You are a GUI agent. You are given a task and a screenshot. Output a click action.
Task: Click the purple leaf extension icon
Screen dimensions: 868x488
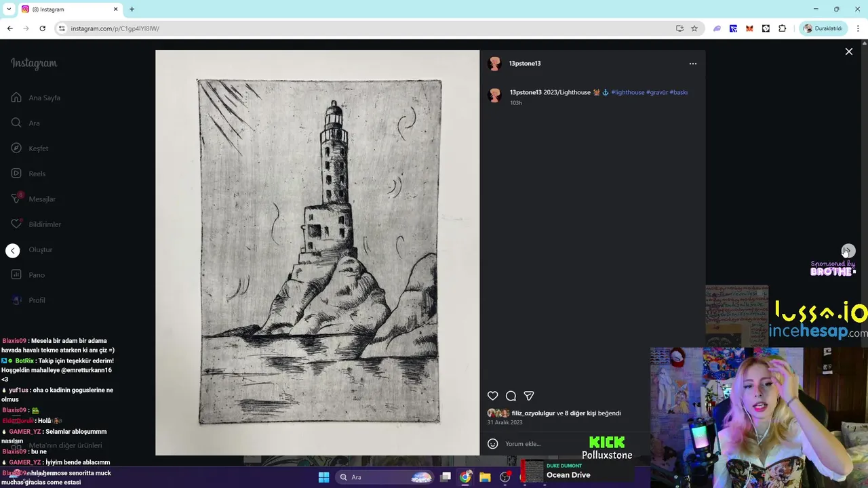tap(717, 28)
